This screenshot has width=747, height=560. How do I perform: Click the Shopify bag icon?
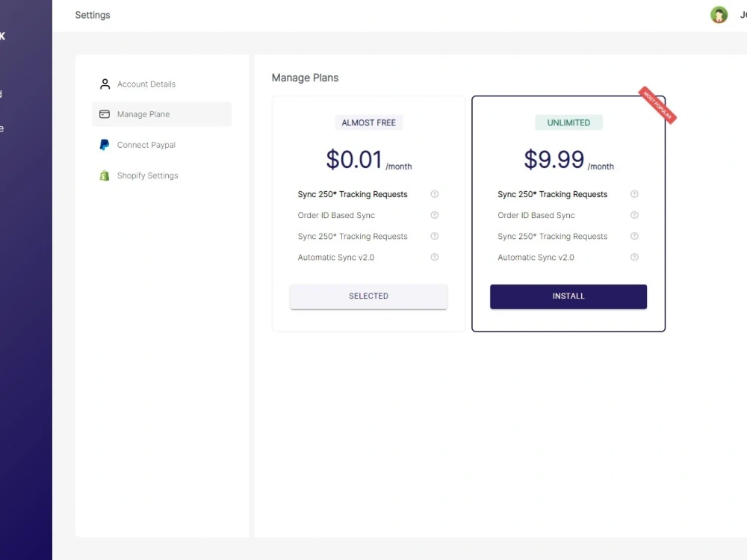[105, 175]
